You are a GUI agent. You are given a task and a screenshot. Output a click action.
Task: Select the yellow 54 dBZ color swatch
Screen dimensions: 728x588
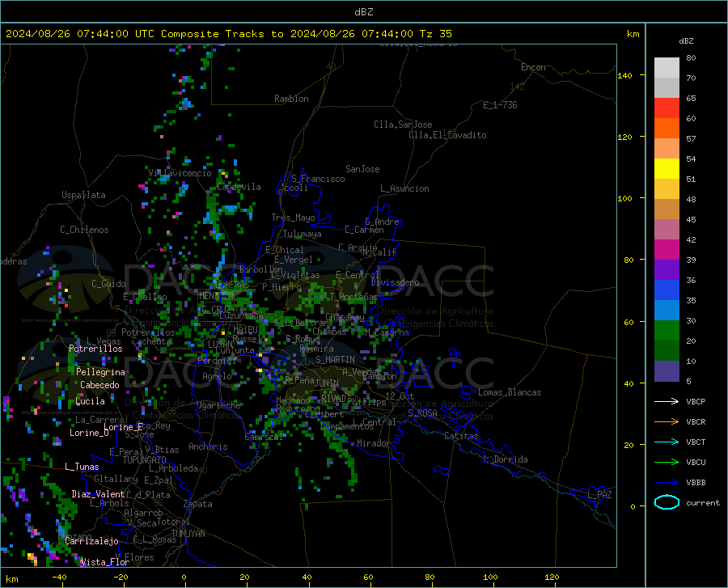click(667, 169)
